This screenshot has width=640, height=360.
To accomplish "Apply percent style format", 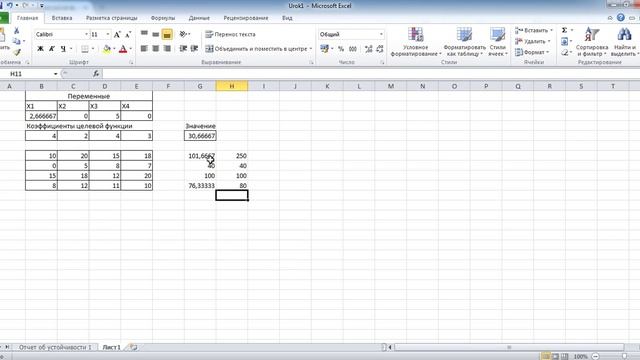I will click(x=341, y=49).
